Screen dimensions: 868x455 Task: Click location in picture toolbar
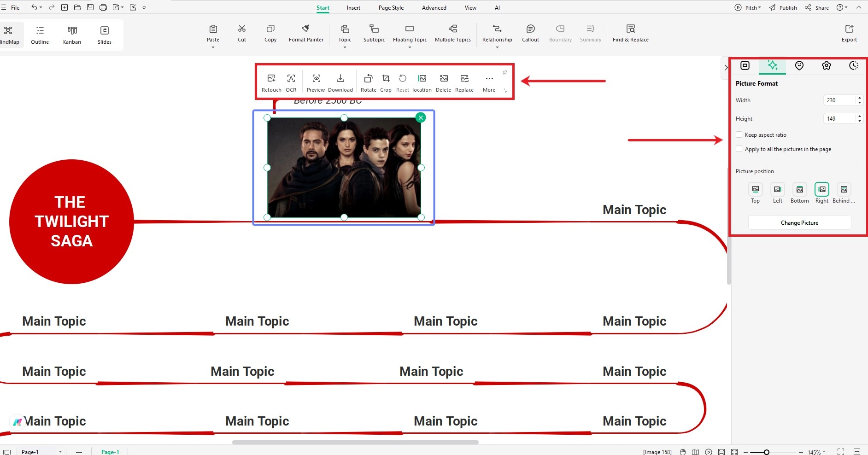[422, 83]
